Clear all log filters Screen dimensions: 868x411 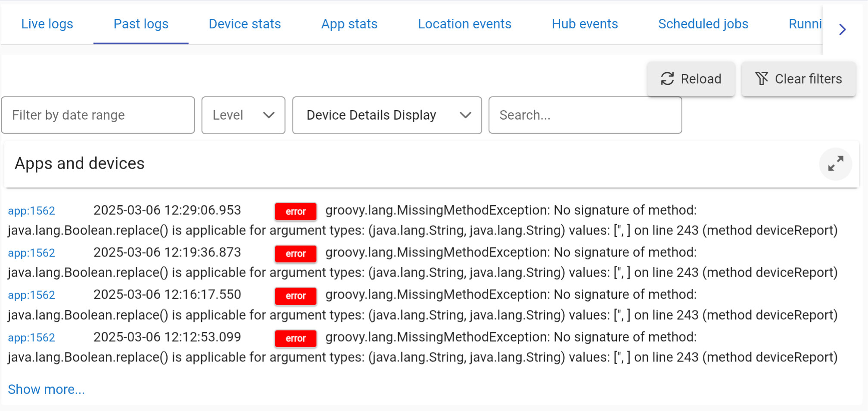[798, 79]
